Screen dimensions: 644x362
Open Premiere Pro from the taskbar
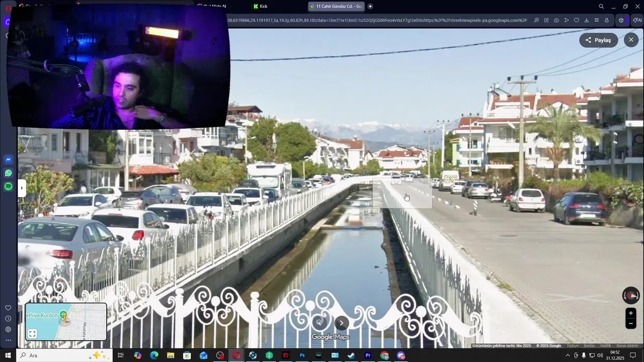[368, 355]
